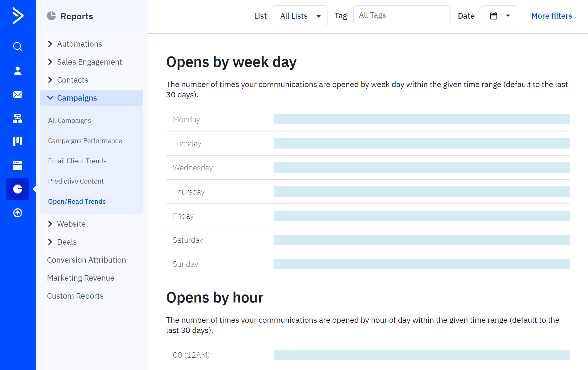Open Custom Reports page
588x370 pixels.
75,296
